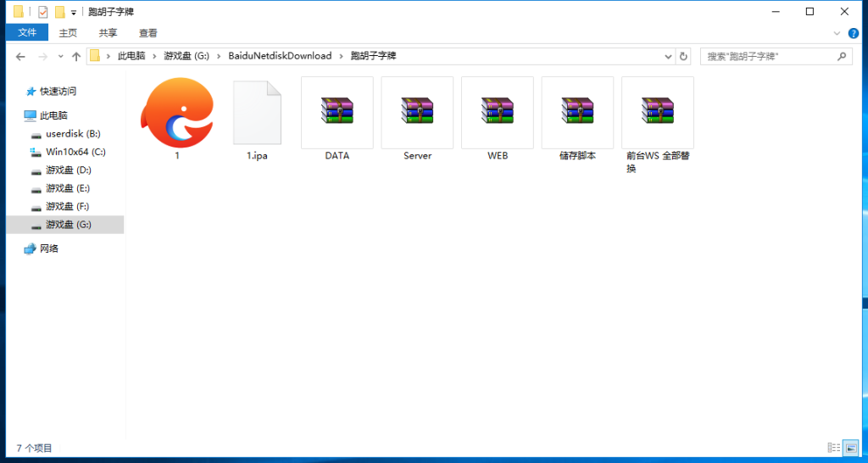The height and width of the screenshot is (463, 868).
Task: Click 游戏盘 (G:) breadcrumb in address bar
Action: click(x=186, y=56)
